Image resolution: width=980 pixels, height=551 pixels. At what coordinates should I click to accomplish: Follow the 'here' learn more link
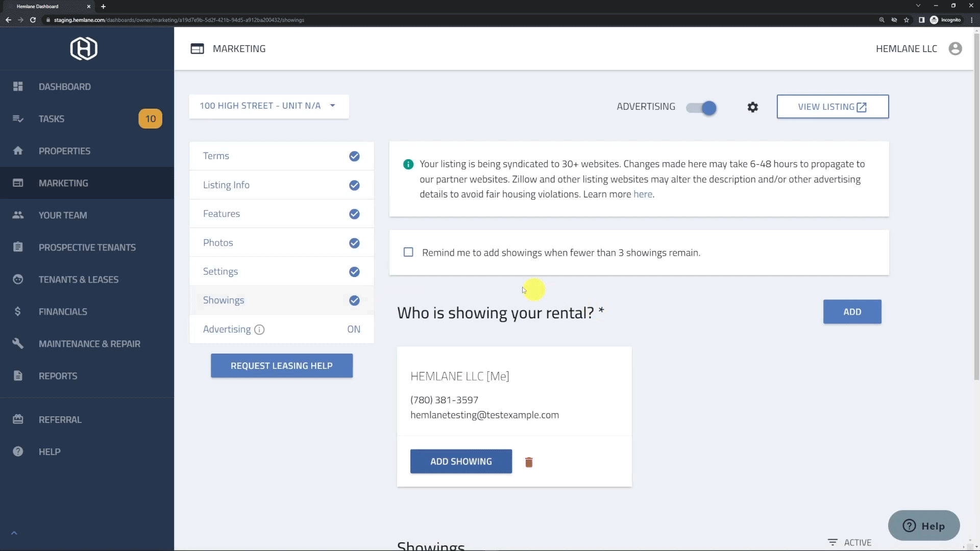pyautogui.click(x=643, y=194)
